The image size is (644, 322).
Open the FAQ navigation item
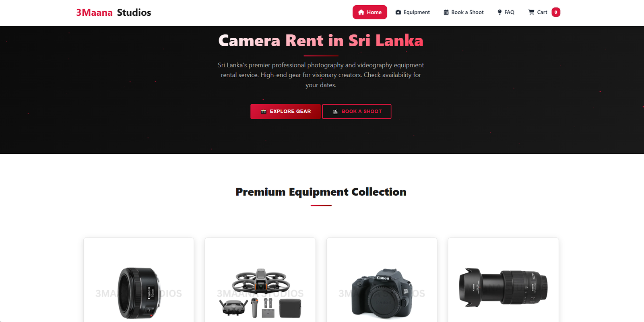point(506,12)
